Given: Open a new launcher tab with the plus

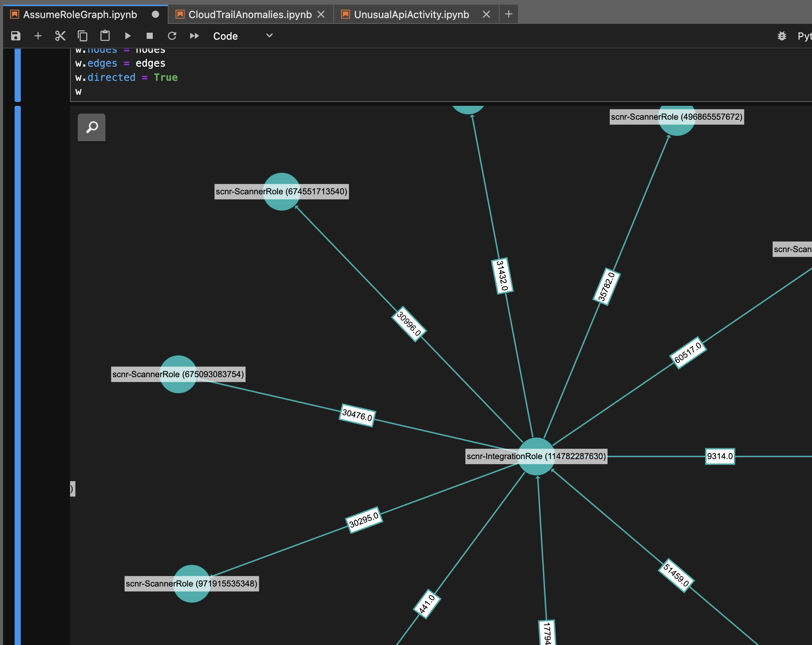Looking at the screenshot, I should coord(508,15).
